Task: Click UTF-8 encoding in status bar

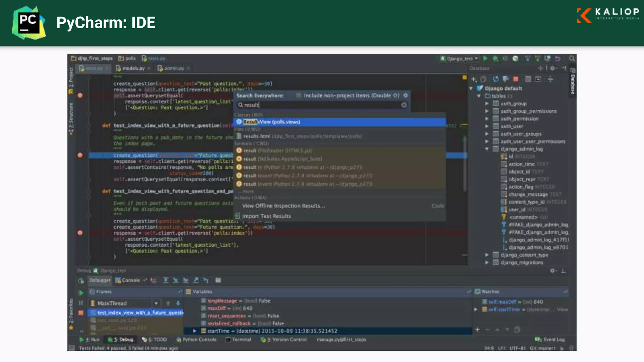Action: point(518,348)
